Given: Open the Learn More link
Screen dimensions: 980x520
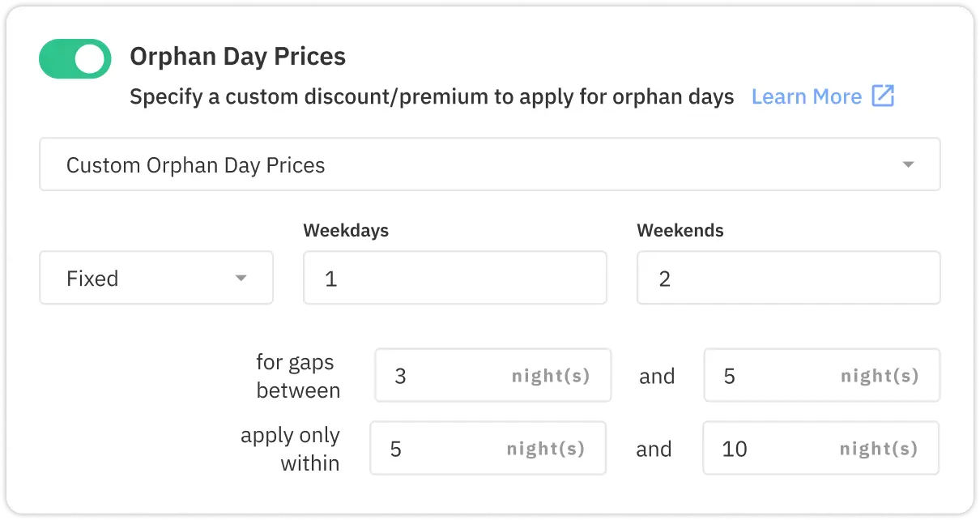Looking at the screenshot, I should point(807,96).
